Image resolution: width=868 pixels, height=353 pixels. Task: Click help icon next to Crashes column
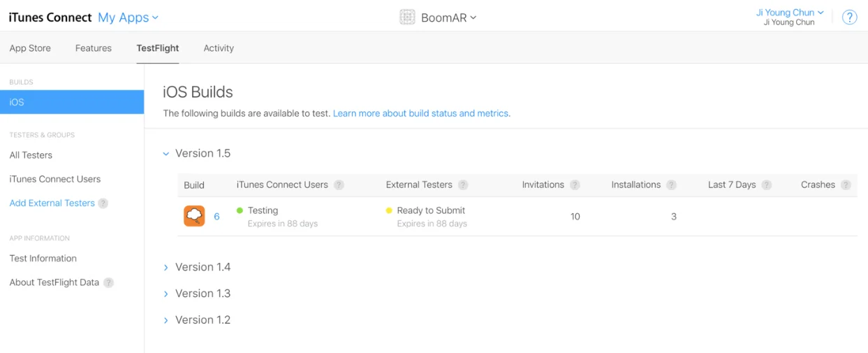pyautogui.click(x=846, y=185)
